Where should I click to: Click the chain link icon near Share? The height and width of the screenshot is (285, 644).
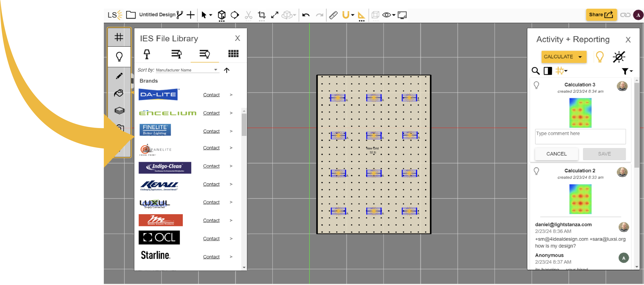625,15
